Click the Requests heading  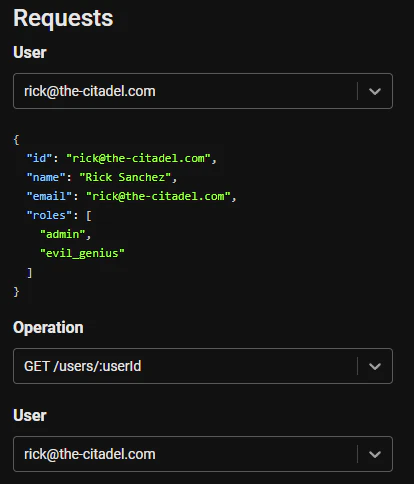tap(63, 18)
